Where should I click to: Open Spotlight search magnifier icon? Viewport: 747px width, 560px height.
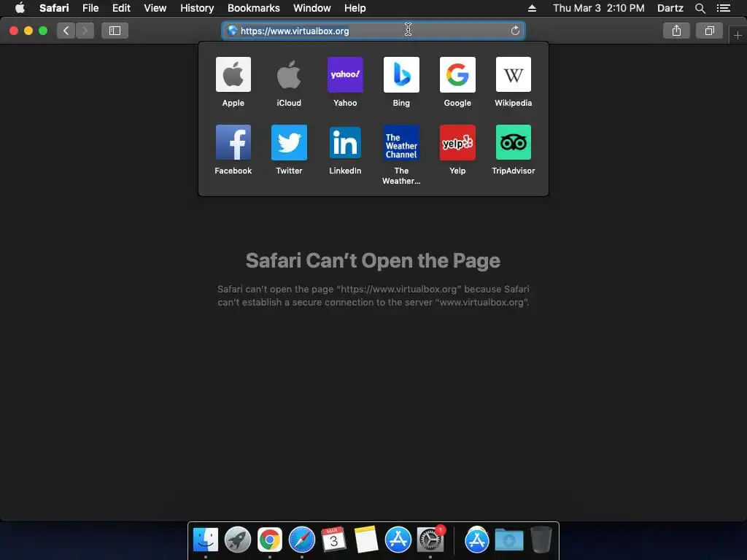coord(700,8)
